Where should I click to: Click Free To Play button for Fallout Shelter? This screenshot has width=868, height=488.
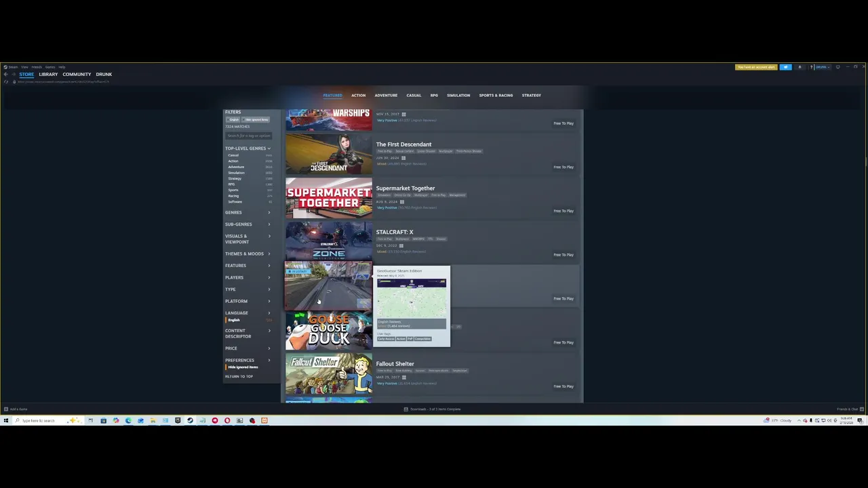tap(564, 386)
